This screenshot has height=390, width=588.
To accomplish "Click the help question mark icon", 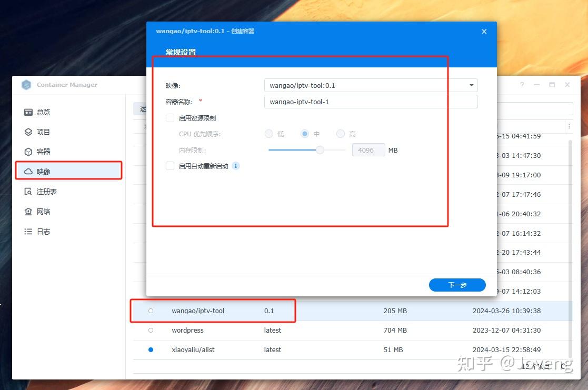I will click(522, 85).
